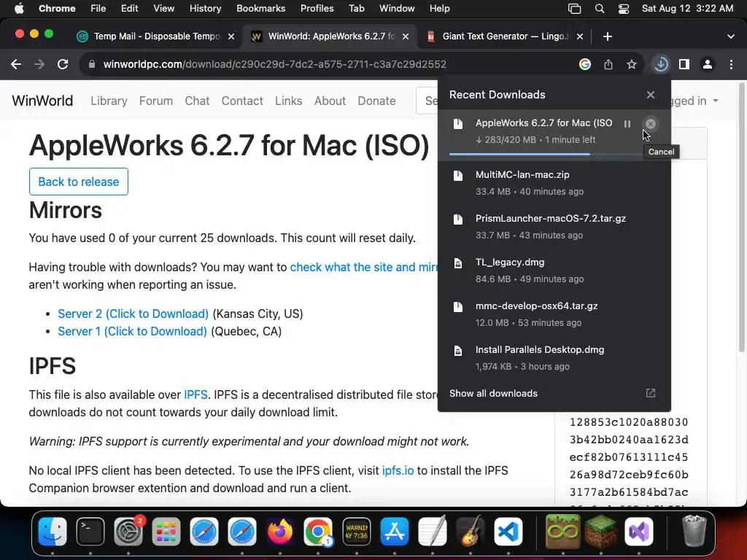Open PrismLauncher-macOS-7.2.tar.gz download entry
747x560 pixels.
[554, 227]
